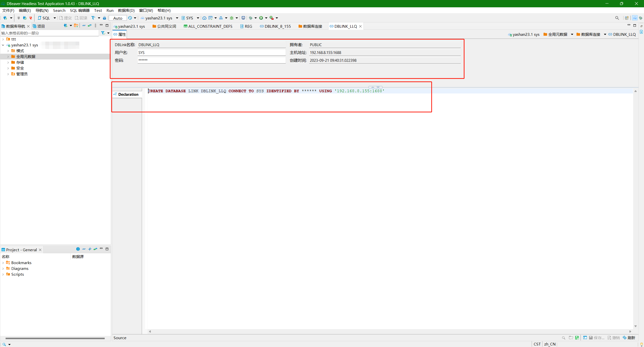Click the gray connect plug icon in toolbar
Image resolution: width=644 pixels, height=347 pixels.
tap(19, 18)
